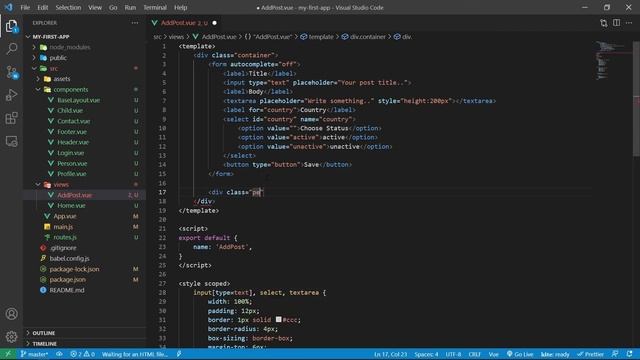640x360 pixels.
Task: Expand the TIMELINE section
Action: (x=44, y=344)
